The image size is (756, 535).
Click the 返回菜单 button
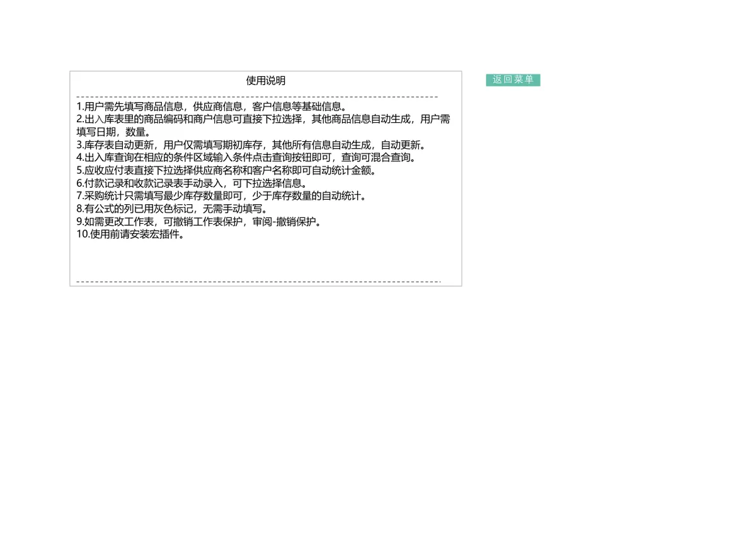(x=513, y=80)
